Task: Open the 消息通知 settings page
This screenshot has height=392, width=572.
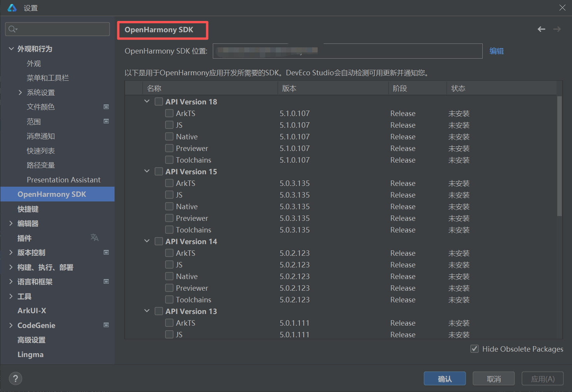Action: [x=41, y=136]
